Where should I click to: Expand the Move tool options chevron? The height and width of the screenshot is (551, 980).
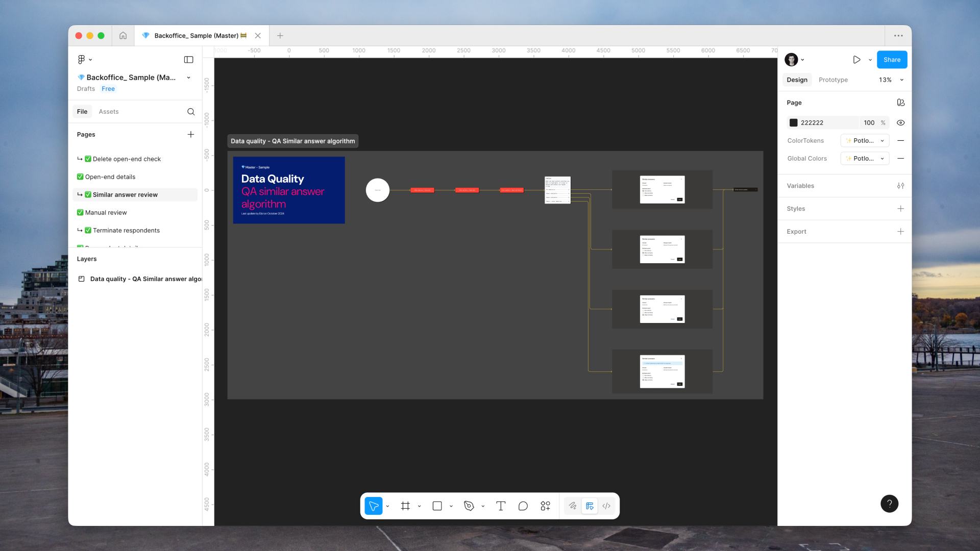coord(387,506)
